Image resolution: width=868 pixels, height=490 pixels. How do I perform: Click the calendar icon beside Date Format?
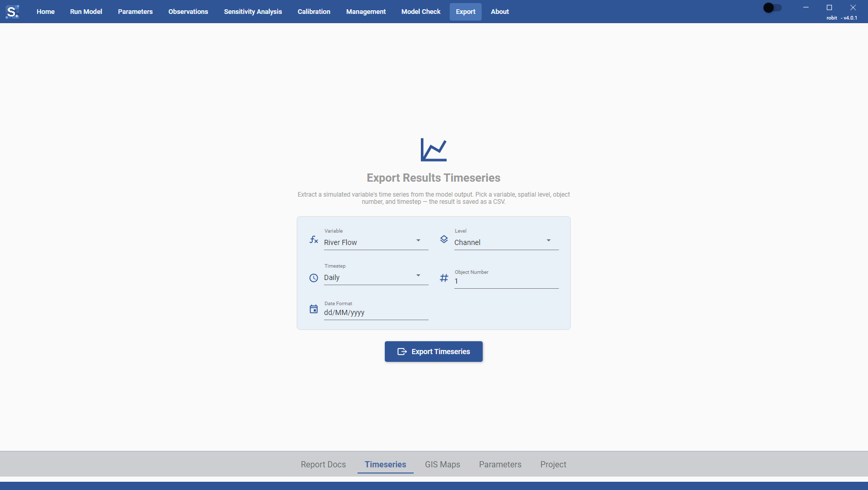tap(314, 309)
